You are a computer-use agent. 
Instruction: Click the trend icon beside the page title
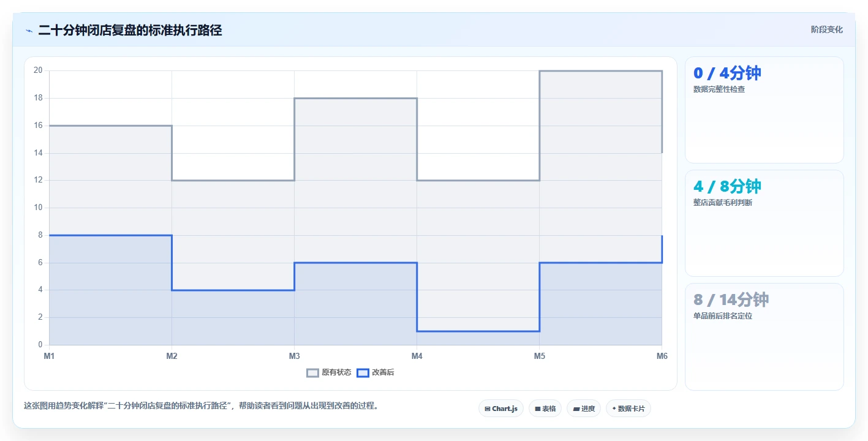(29, 31)
